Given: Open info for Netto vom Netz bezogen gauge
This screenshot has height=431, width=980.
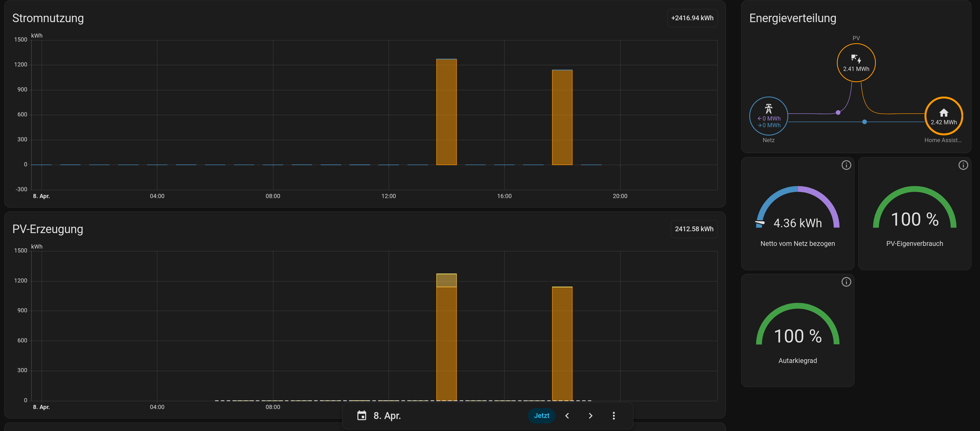Looking at the screenshot, I should tap(846, 165).
